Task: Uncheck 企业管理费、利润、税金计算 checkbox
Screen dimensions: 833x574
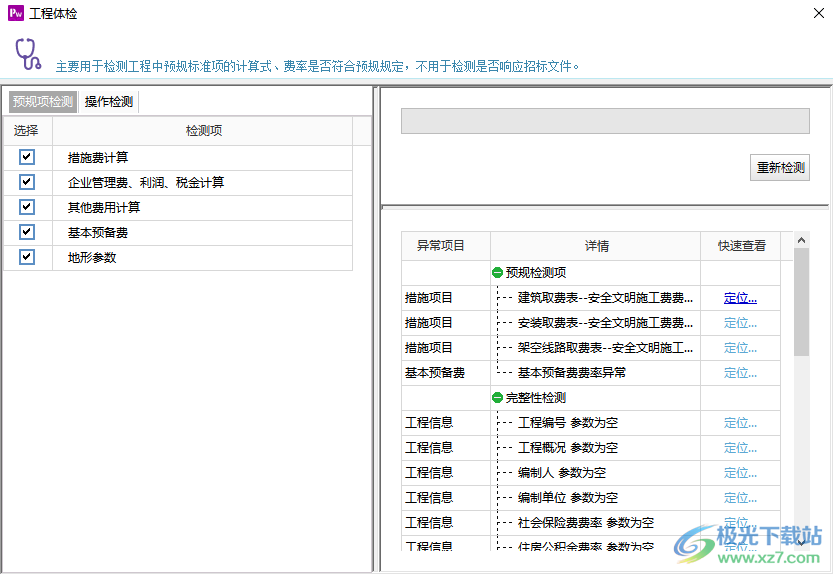Action: pos(27,182)
